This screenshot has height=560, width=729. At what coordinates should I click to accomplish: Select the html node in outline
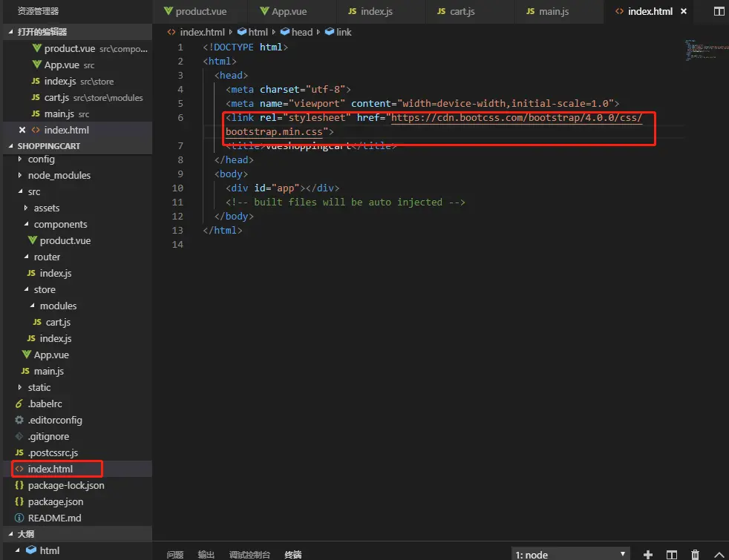click(77, 550)
